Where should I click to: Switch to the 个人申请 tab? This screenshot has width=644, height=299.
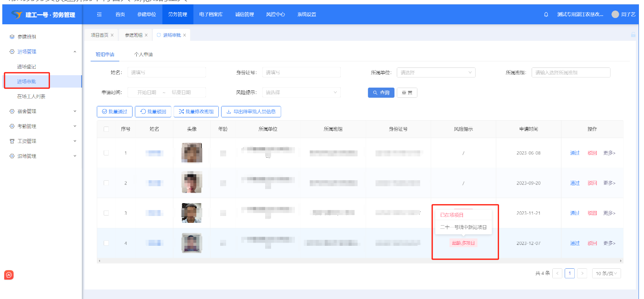pyautogui.click(x=143, y=55)
